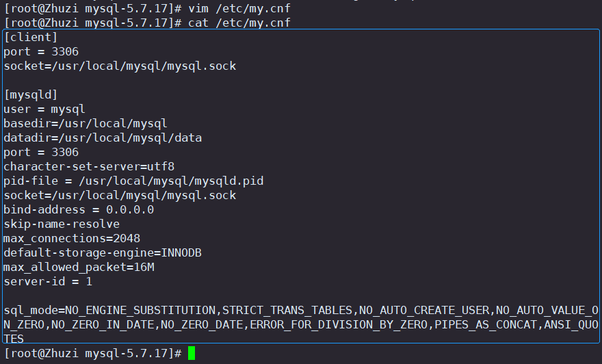Click the pid-file path line
Image resolution: width=602 pixels, height=364 pixels.
click(x=133, y=181)
